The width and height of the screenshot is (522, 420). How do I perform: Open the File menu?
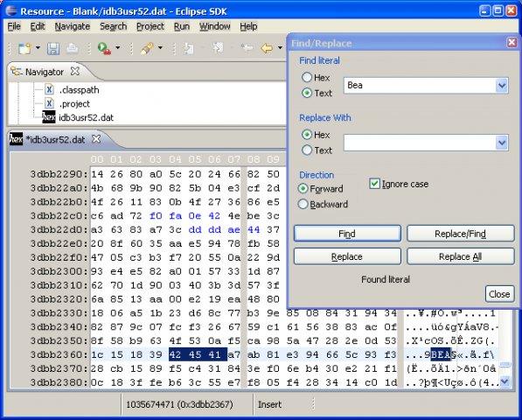pyautogui.click(x=14, y=26)
